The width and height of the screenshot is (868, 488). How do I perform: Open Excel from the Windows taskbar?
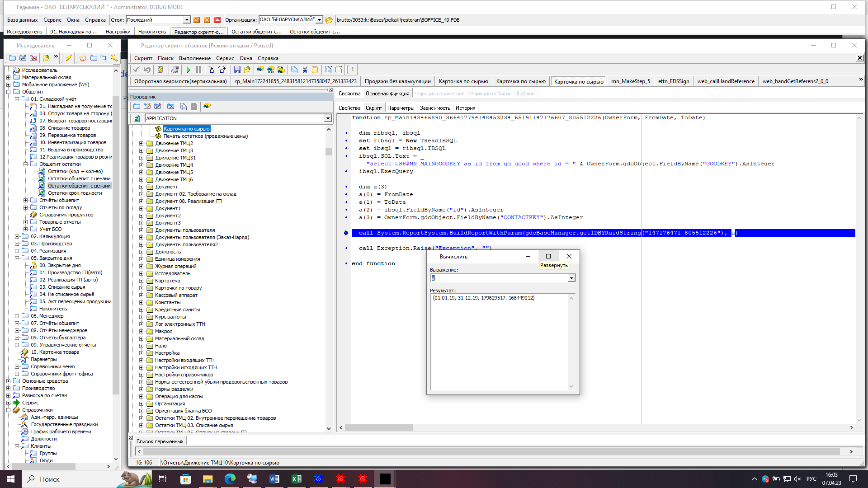(x=297, y=479)
